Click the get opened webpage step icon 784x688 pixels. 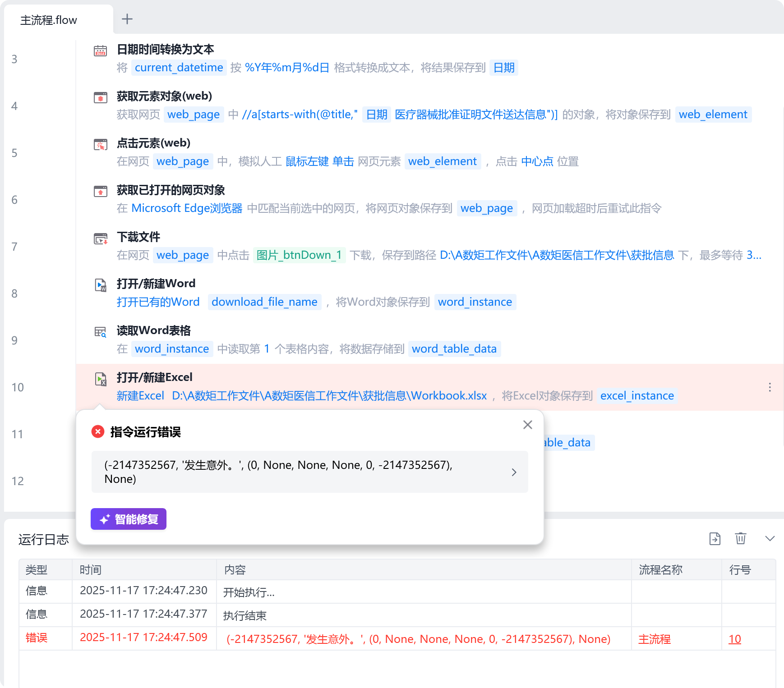100,191
